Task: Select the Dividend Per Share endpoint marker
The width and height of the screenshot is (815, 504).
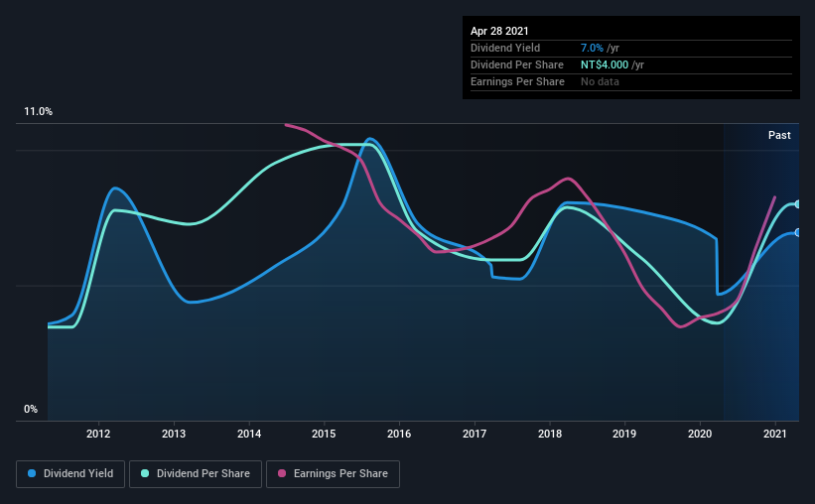Action: [x=797, y=204]
